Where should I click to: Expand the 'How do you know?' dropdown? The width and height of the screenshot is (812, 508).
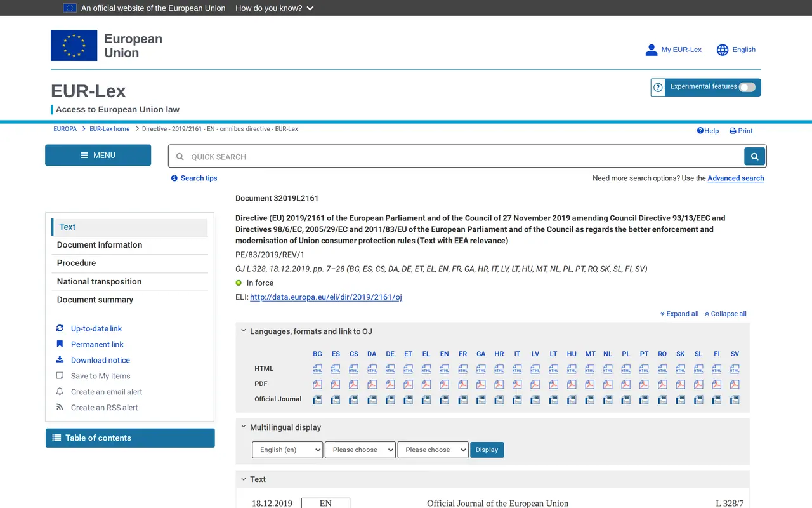(x=275, y=8)
